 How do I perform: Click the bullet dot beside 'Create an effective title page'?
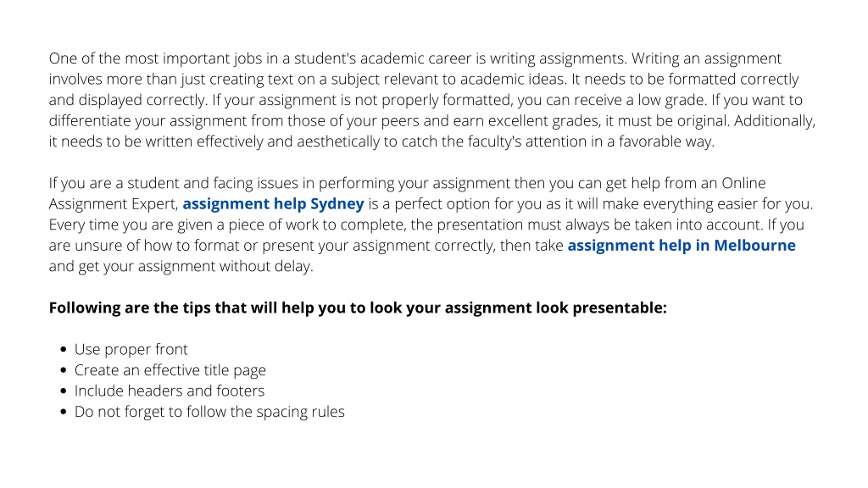(63, 370)
